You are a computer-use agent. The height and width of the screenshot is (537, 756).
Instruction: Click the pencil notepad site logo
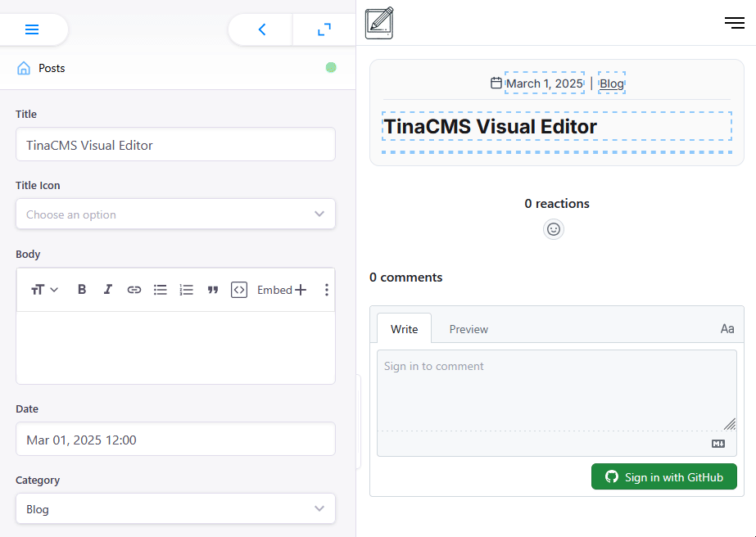point(379,23)
